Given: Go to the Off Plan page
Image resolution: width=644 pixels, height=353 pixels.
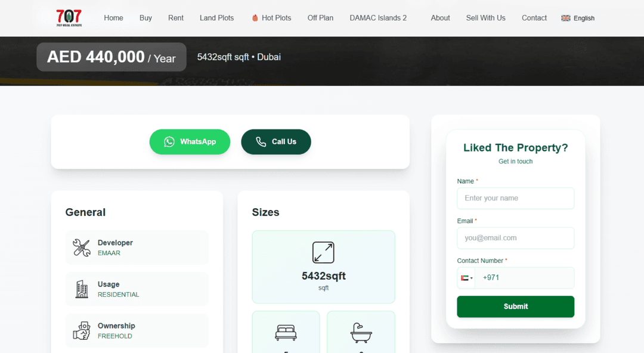Looking at the screenshot, I should (x=320, y=18).
